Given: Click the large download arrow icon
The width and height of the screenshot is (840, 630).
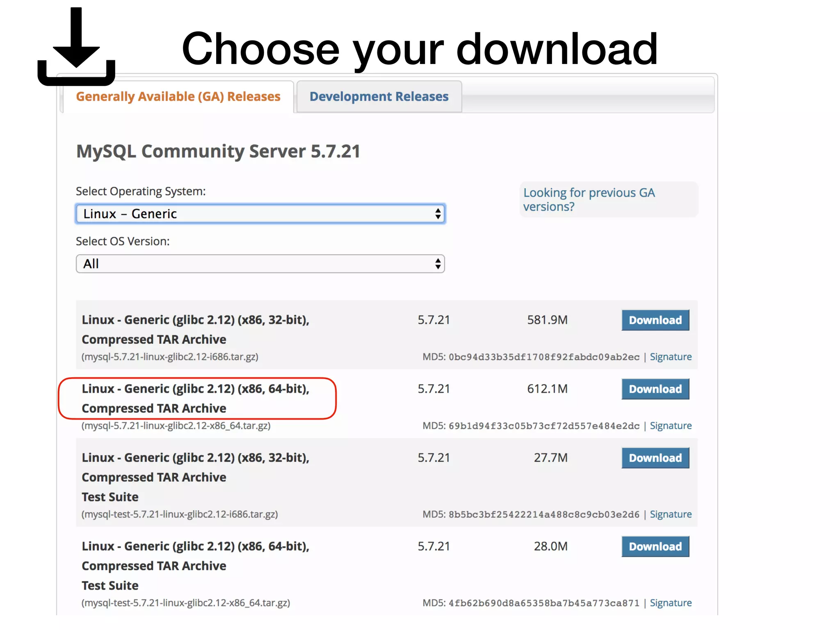Looking at the screenshot, I should (x=76, y=46).
